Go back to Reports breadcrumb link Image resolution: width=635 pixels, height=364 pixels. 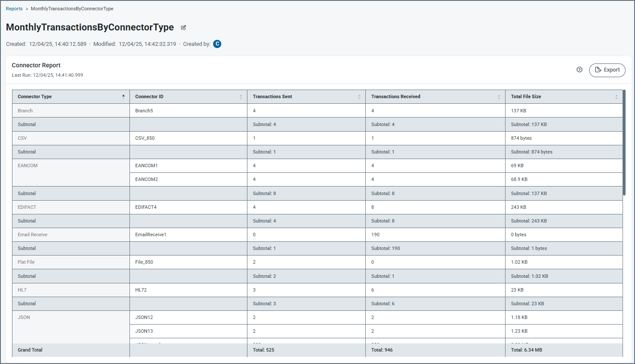coord(14,9)
